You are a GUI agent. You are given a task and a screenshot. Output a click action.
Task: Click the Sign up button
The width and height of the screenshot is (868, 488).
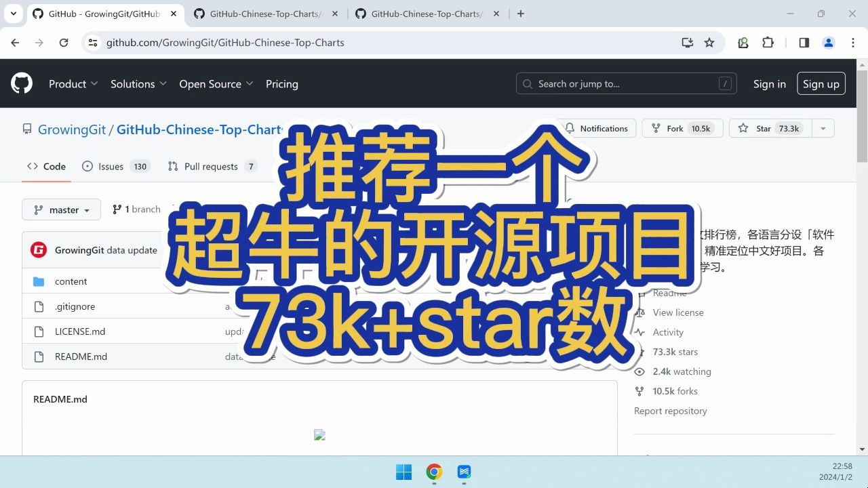(821, 83)
